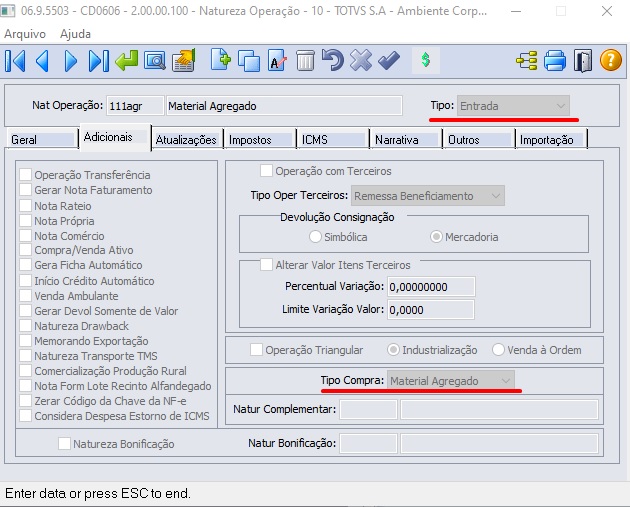Click the Percentual Variação field
The image size is (630, 507).
[431, 286]
